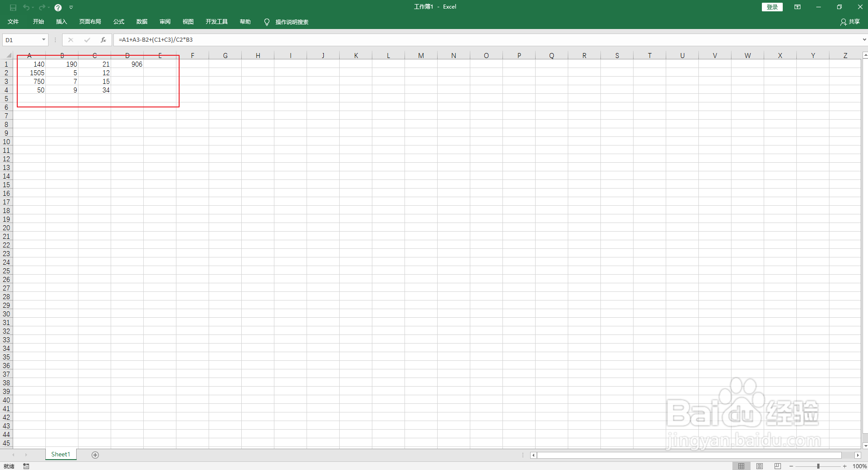Screen dimensions: 868x470
Task: Select cell C3 containing 15
Action: tap(95, 82)
